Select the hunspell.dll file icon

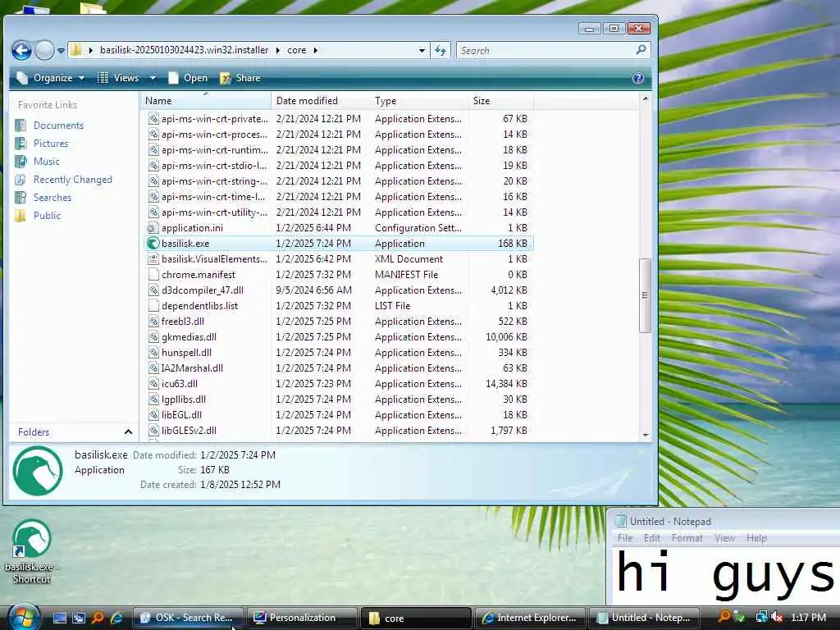tap(153, 353)
